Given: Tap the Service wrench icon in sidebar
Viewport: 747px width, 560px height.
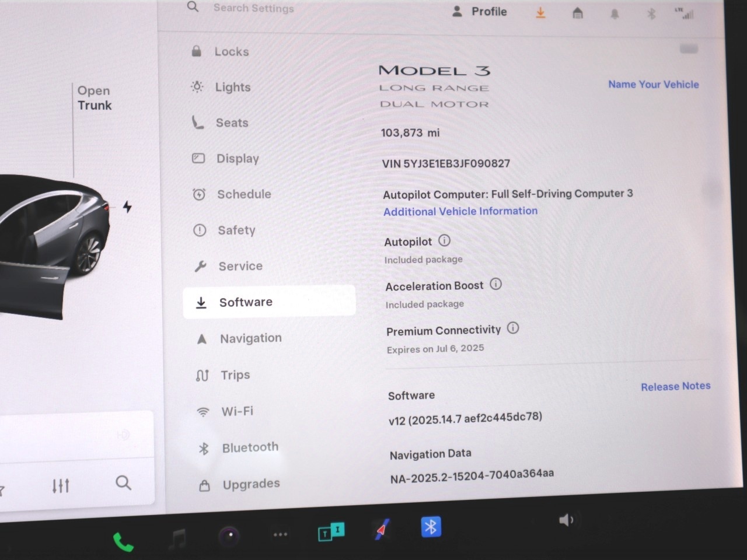Looking at the screenshot, I should [x=200, y=267].
